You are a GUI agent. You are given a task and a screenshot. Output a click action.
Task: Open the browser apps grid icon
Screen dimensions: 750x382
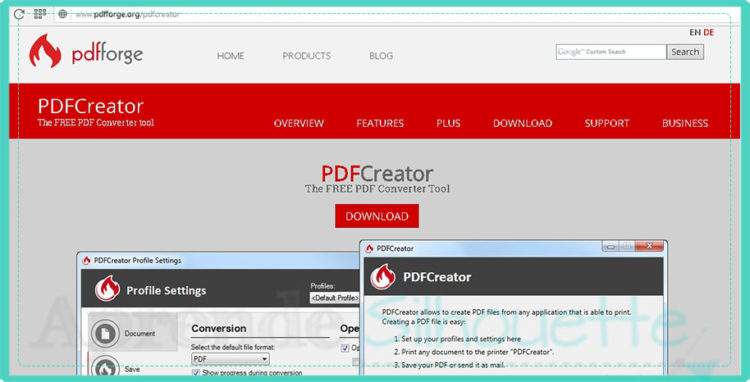[x=40, y=14]
